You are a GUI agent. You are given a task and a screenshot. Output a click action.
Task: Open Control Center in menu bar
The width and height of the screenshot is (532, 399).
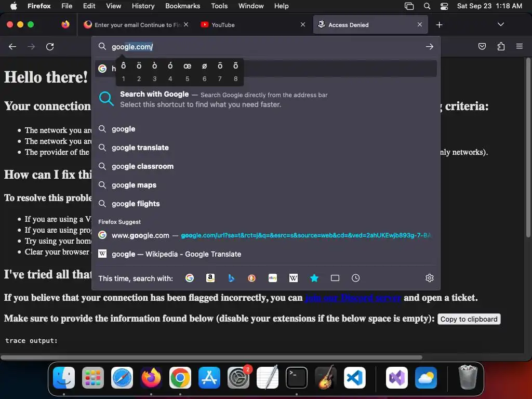pyautogui.click(x=444, y=6)
